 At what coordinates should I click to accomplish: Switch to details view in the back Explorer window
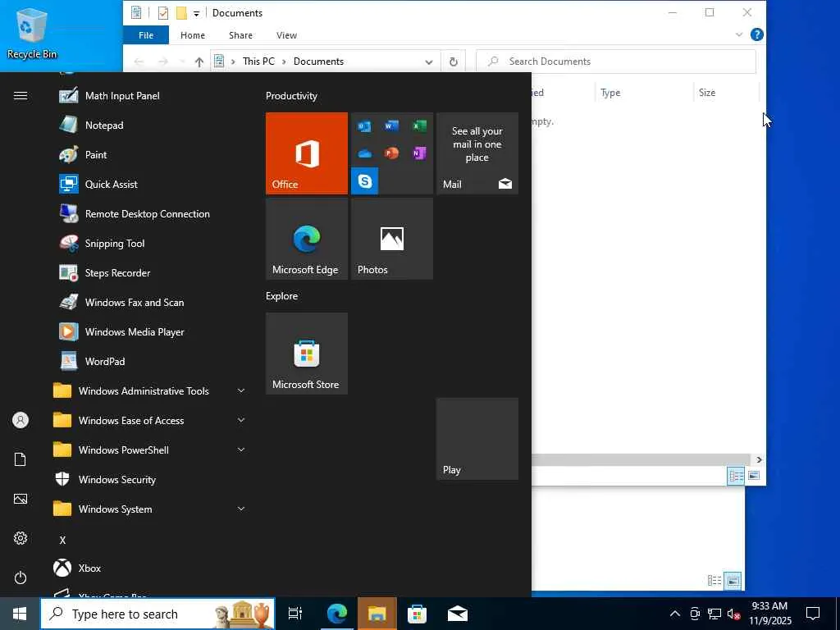pos(714,581)
